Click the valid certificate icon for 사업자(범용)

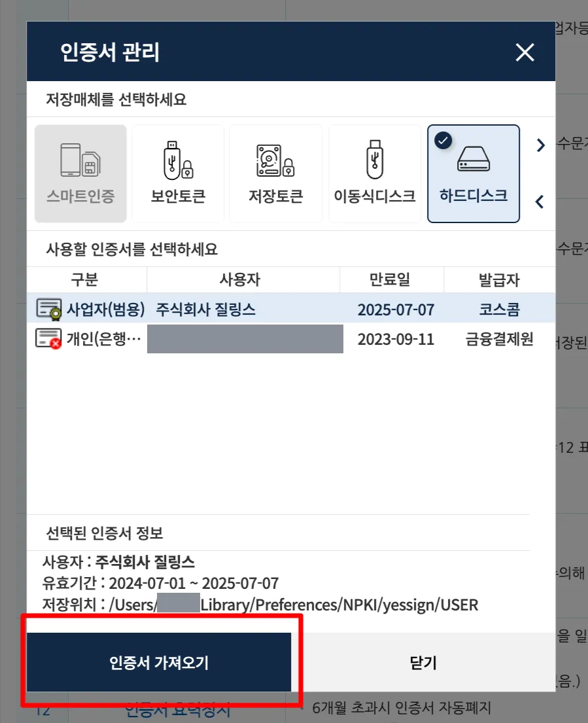pyautogui.click(x=49, y=309)
